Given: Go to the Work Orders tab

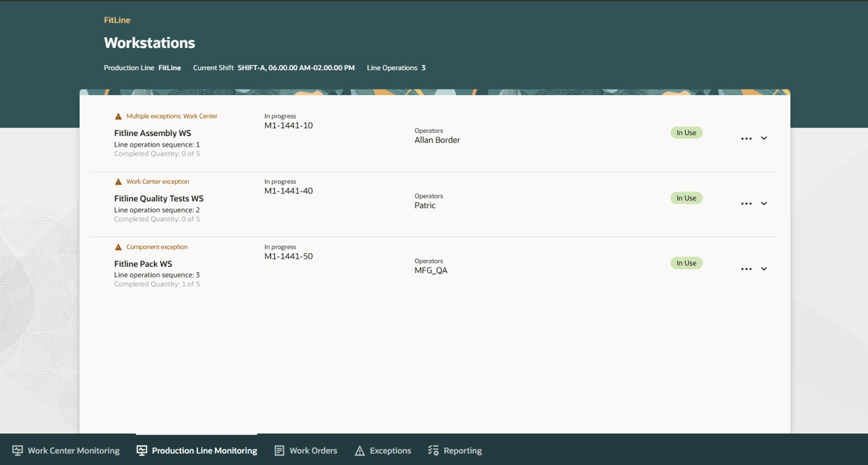Looking at the screenshot, I should click(305, 451).
